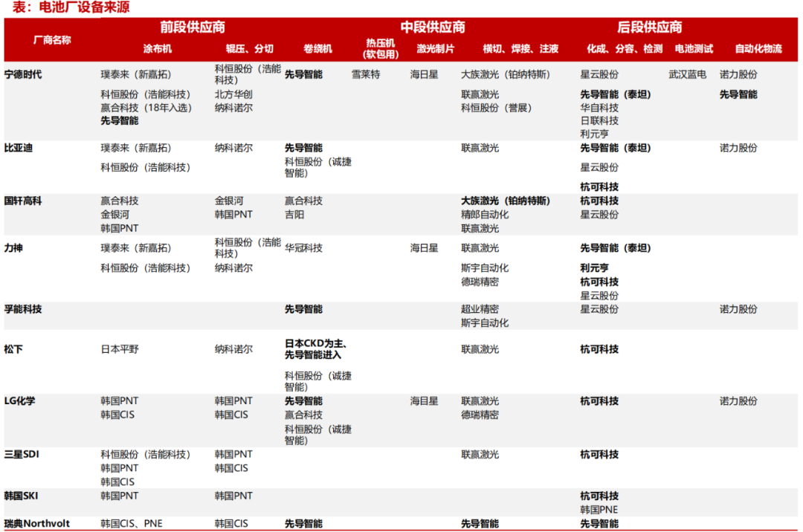Screen dimensions: 803x532
Task: Click the 雪莱特 cell
Action: 366,75
